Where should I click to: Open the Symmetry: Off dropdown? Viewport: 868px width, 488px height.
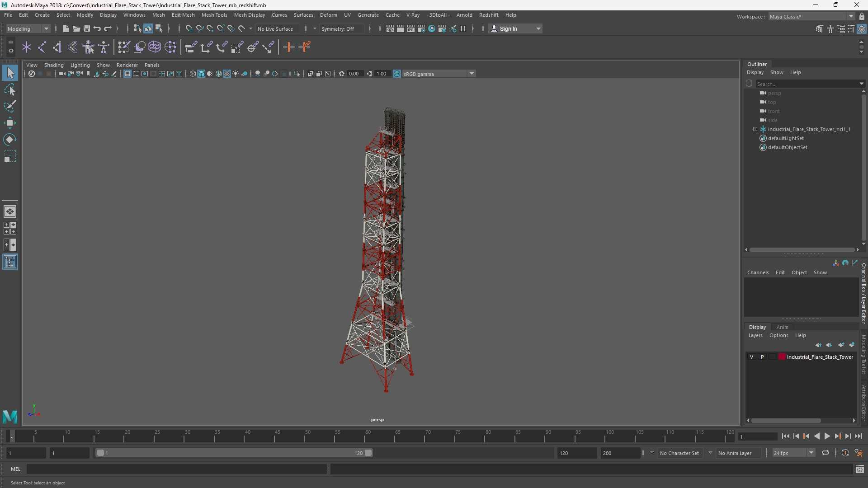click(x=342, y=28)
